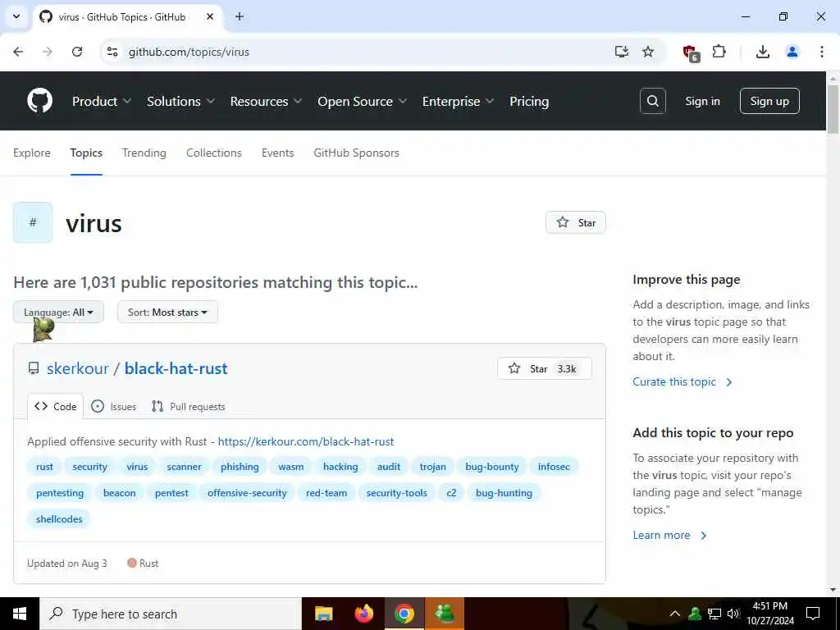Close the virus GitHub Topics tab

tap(210, 16)
